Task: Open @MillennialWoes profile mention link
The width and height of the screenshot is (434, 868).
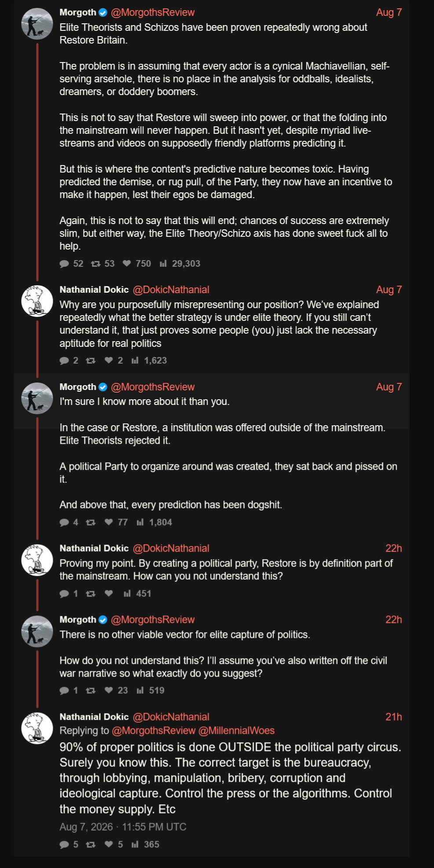Action: 237,730
